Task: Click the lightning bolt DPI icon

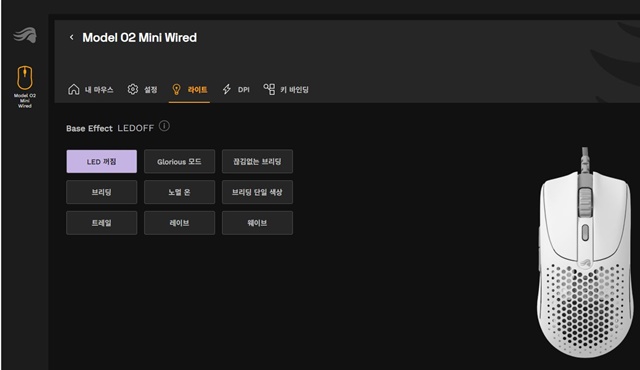Action: coord(227,89)
